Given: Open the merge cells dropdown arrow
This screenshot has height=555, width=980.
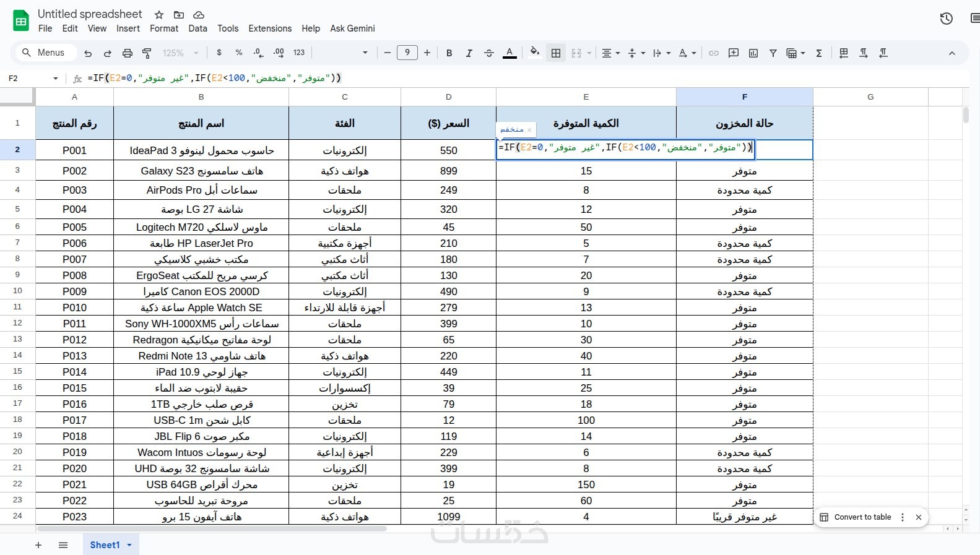Looking at the screenshot, I should point(589,53).
